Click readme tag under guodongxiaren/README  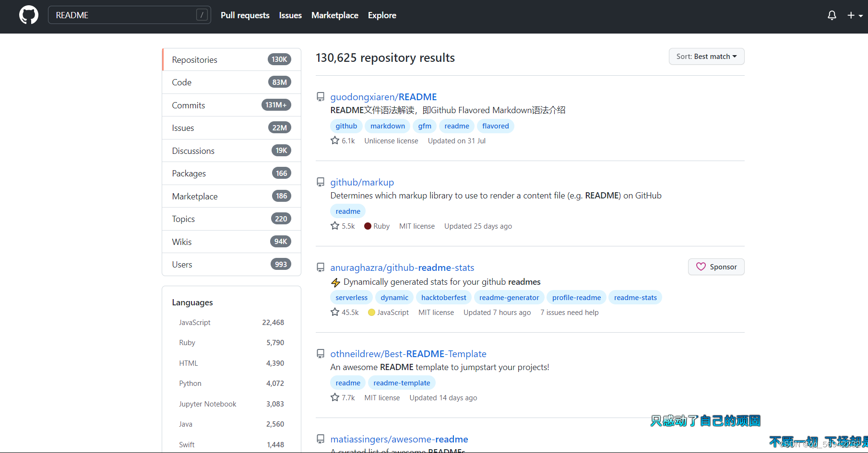tap(457, 126)
